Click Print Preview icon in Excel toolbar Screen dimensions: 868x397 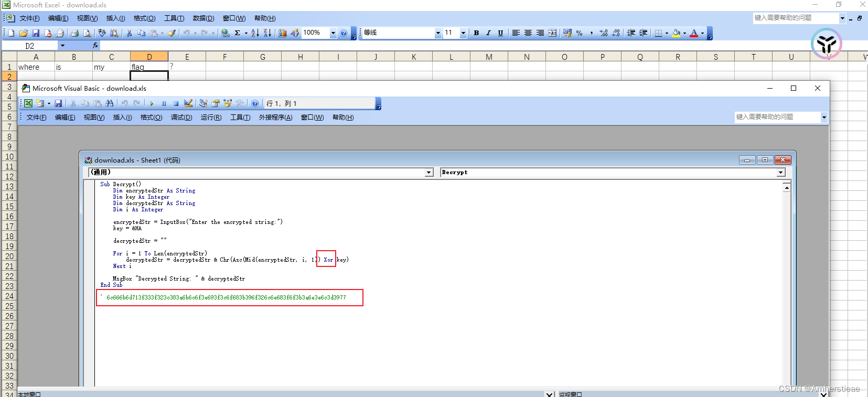(87, 33)
